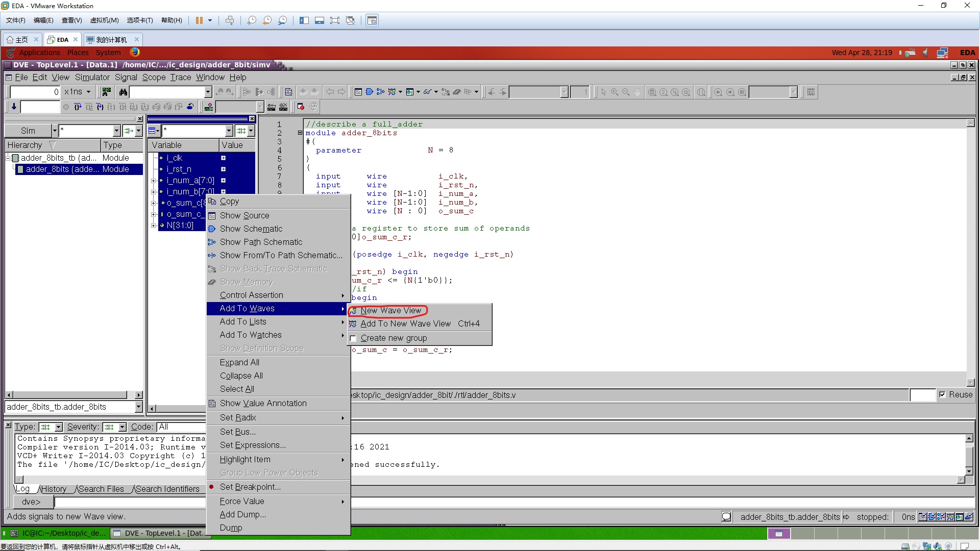Image resolution: width=980 pixels, height=551 pixels.
Task: Expand the i_num_a[7:0] signal bus
Action: click(x=153, y=181)
